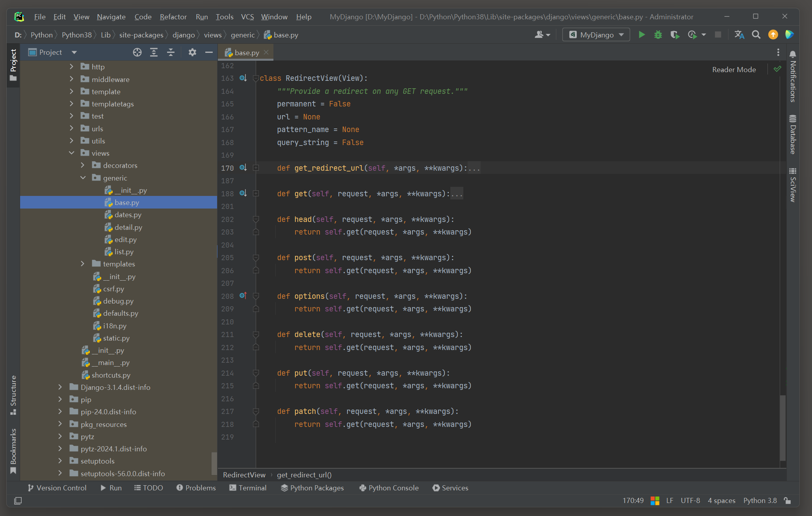Expand the templates folder
The height and width of the screenshot is (516, 812).
coord(83,264)
